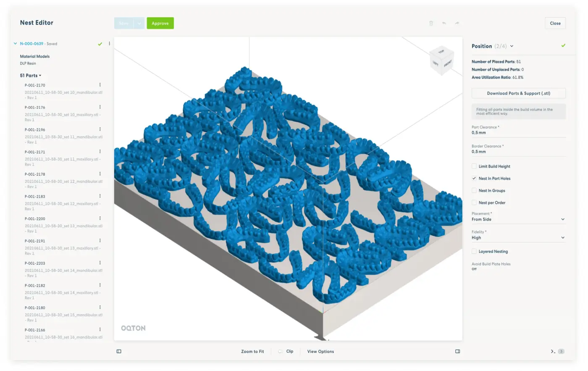This screenshot has width=588, height=371.
Task: Click the Part Clearance input field
Action: pyautogui.click(x=518, y=133)
